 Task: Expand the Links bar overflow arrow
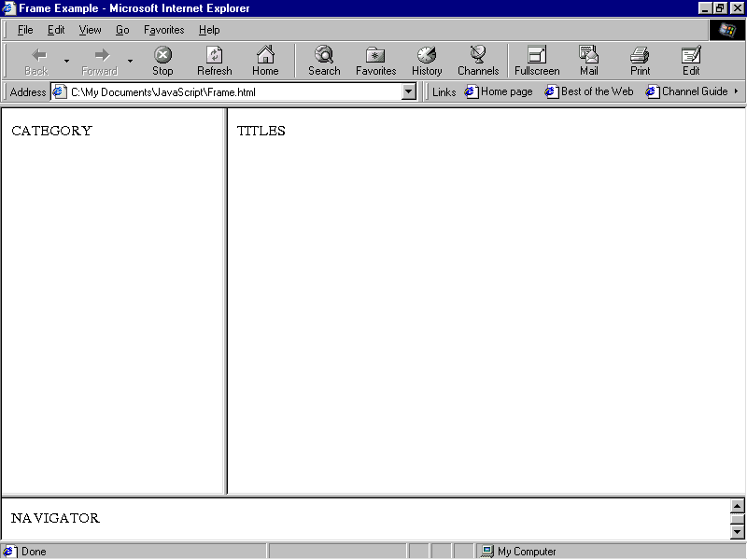(x=736, y=91)
